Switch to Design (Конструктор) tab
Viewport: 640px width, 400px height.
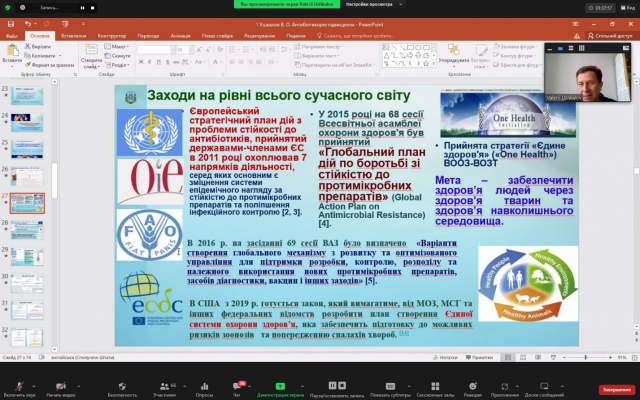point(111,36)
